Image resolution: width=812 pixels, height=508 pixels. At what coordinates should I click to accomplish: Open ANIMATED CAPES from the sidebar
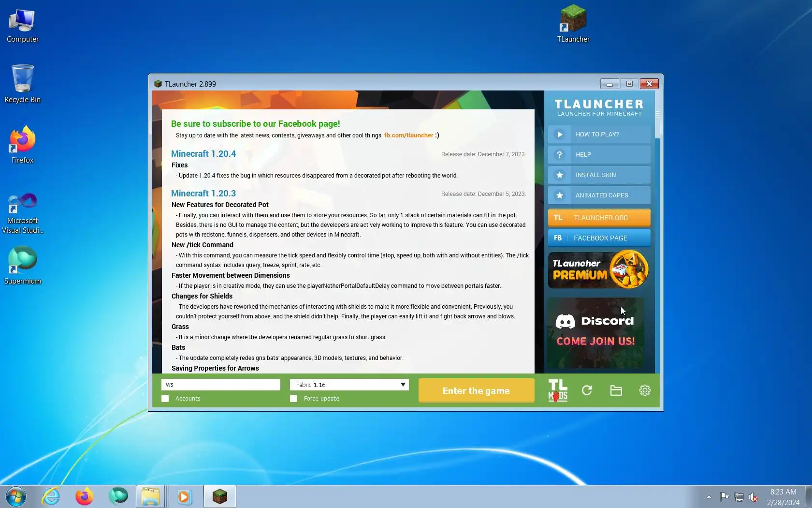tap(599, 195)
